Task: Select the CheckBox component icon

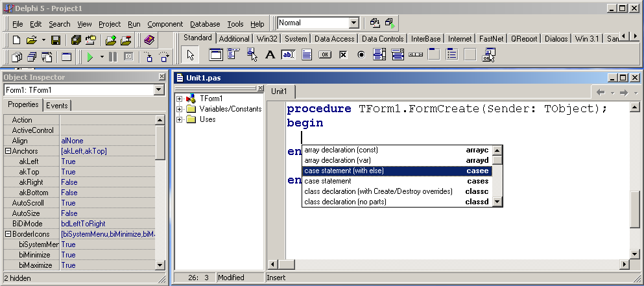Action: (343, 54)
